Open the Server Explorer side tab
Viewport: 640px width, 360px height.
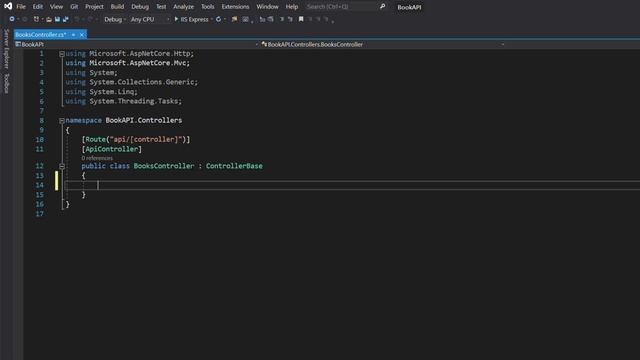click(6, 49)
